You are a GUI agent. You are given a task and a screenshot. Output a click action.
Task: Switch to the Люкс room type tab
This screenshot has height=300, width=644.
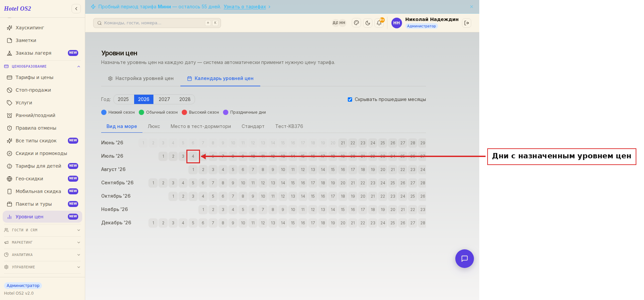154,126
